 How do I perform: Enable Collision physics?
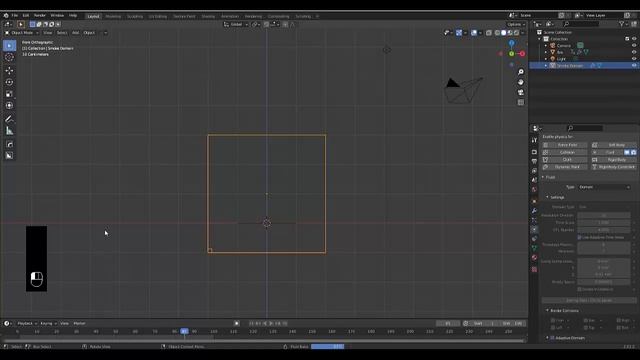point(564,152)
